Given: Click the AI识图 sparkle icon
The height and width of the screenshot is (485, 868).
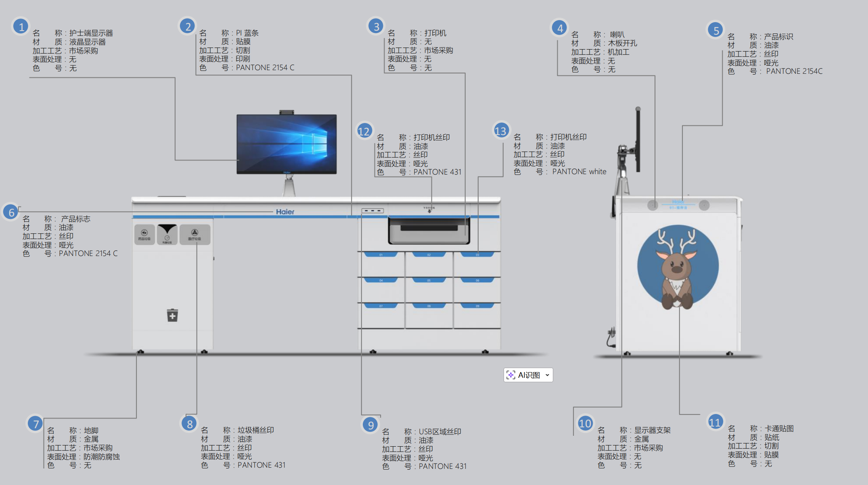Looking at the screenshot, I should point(510,375).
